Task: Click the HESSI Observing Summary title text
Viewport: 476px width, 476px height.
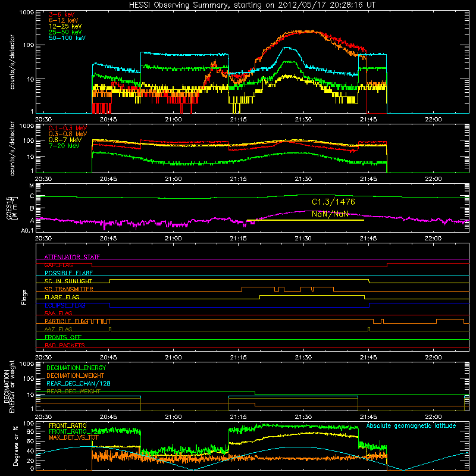Action: pyautogui.click(x=252, y=5)
